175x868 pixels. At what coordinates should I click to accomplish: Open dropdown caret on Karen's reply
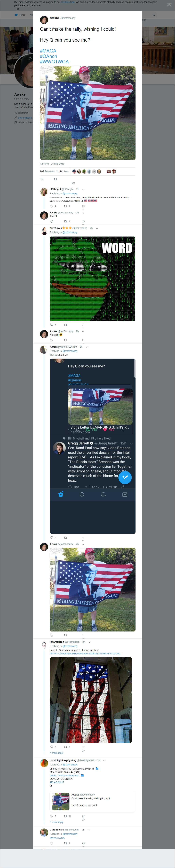coord(87,347)
